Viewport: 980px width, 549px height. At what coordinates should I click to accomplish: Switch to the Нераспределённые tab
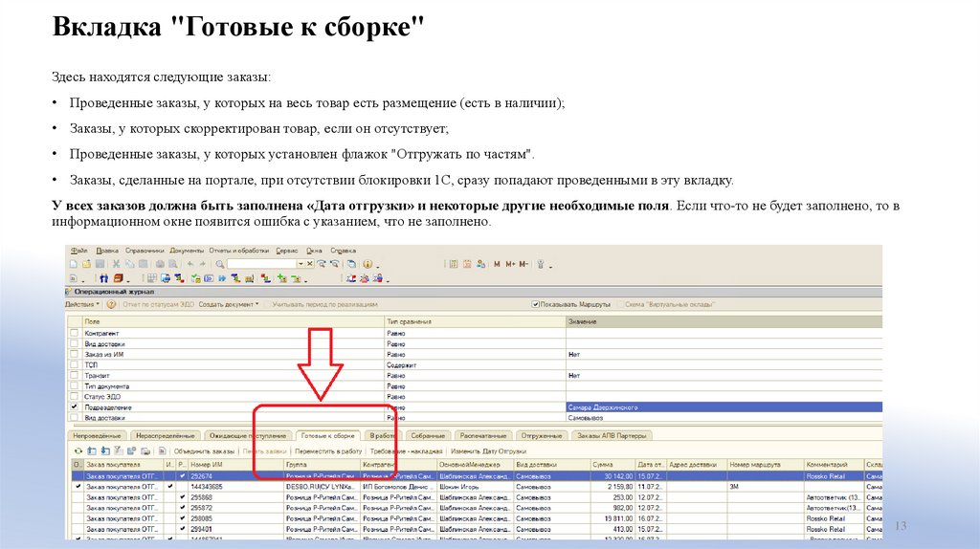(x=166, y=436)
